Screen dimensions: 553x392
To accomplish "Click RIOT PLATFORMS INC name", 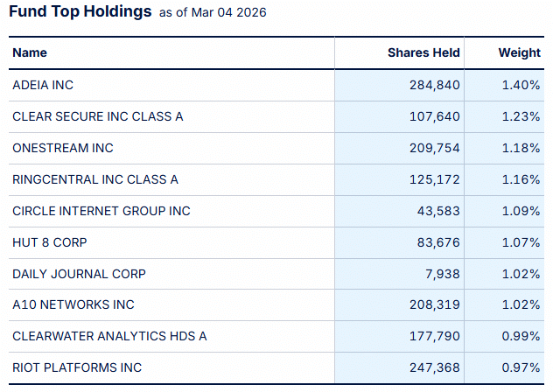I will tap(77, 367).
